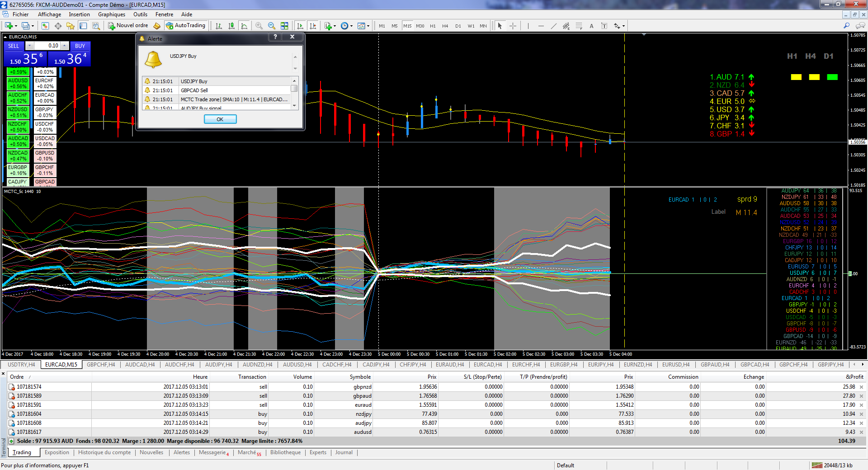Toggle the AutoTrading button
Viewport: 868px width, 470px height.
tap(185, 26)
